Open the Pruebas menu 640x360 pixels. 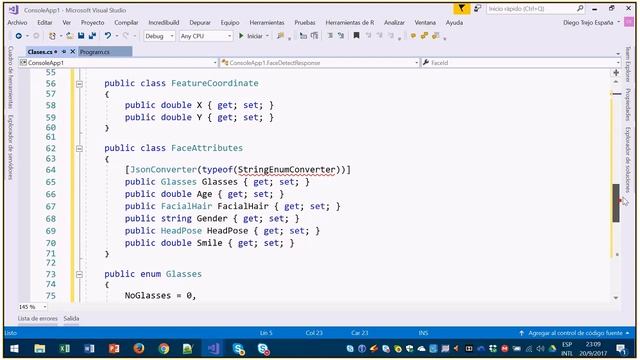pyautogui.click(x=305, y=22)
